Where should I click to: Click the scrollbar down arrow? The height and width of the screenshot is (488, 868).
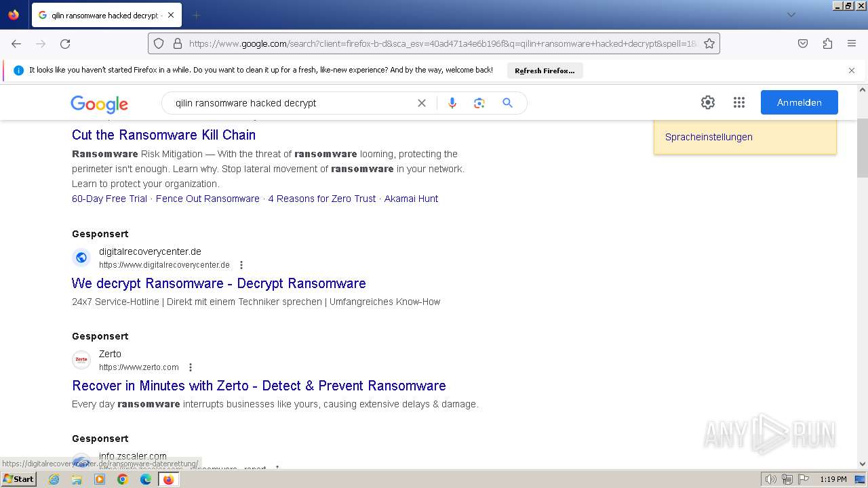pyautogui.click(x=863, y=464)
